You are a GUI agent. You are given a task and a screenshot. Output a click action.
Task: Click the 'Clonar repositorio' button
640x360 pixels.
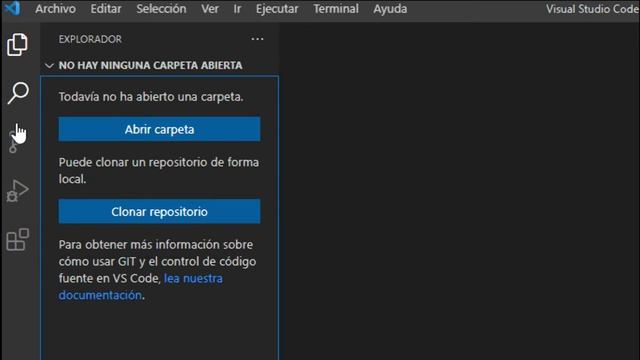click(159, 211)
